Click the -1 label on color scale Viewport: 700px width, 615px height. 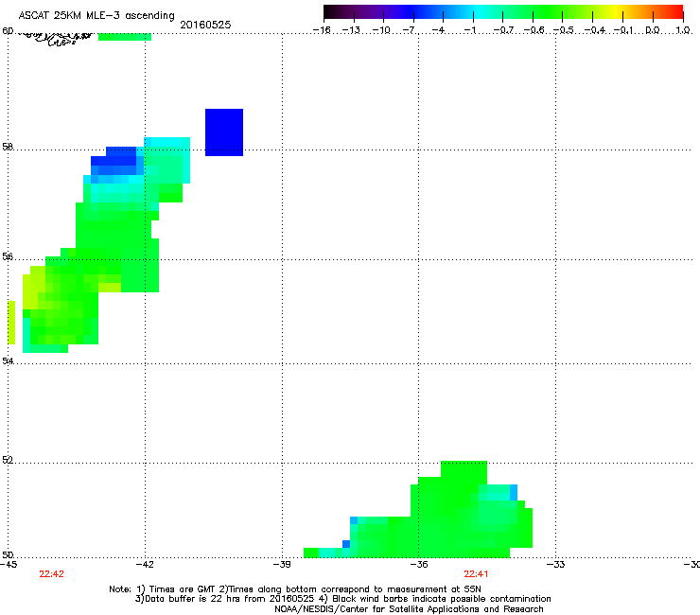click(x=470, y=30)
